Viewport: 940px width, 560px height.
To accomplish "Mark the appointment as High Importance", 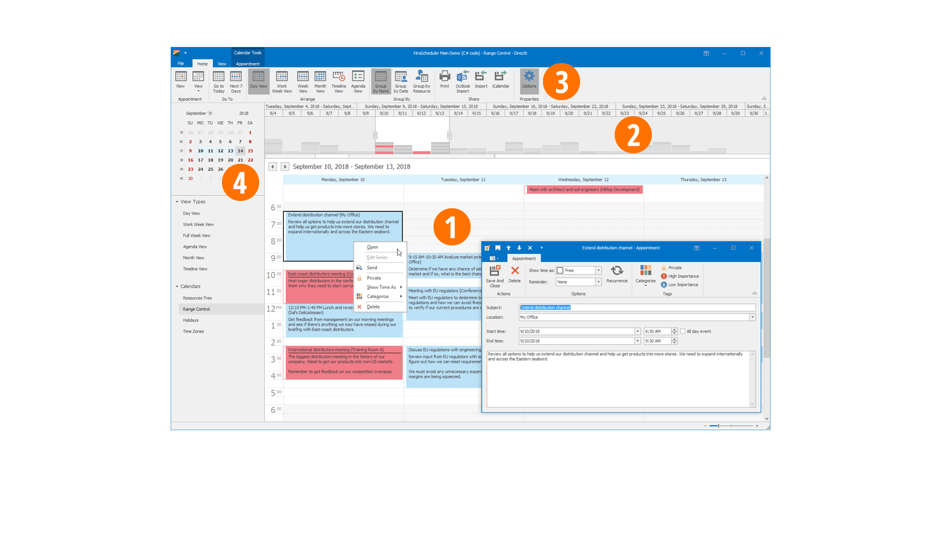I will (680, 276).
